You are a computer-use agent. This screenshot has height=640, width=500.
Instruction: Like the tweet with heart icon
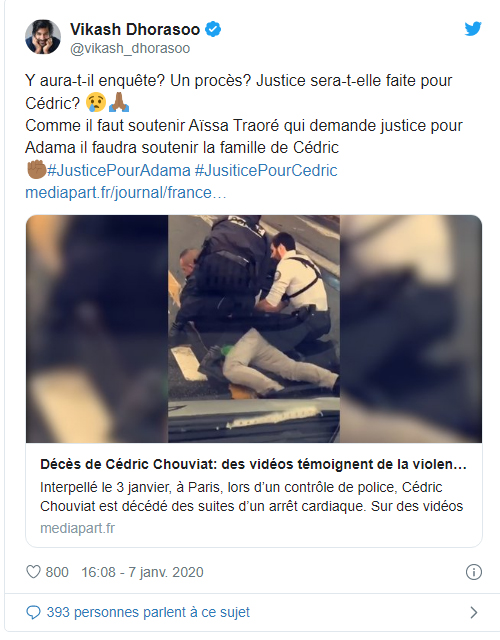click(x=33, y=572)
